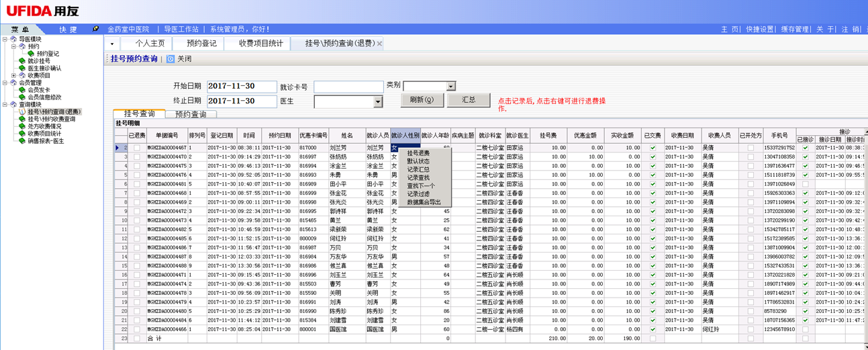This screenshot has width=868, height=350.
Task: Collapse the 导医模块 tree node
Action: click(x=5, y=39)
